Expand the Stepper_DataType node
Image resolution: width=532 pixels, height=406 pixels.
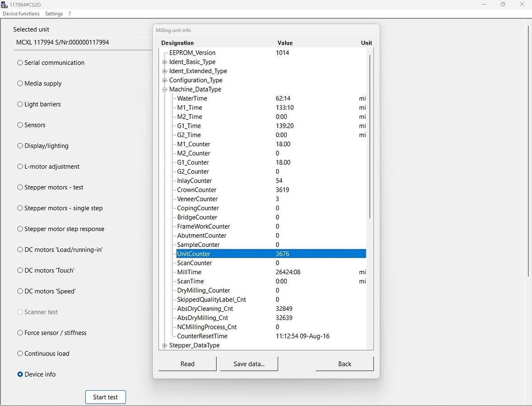pyautogui.click(x=165, y=346)
